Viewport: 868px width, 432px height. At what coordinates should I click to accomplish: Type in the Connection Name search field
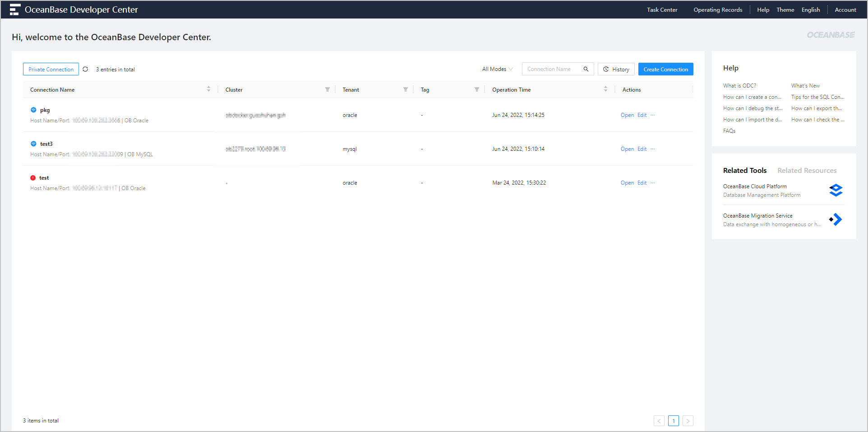coord(553,69)
